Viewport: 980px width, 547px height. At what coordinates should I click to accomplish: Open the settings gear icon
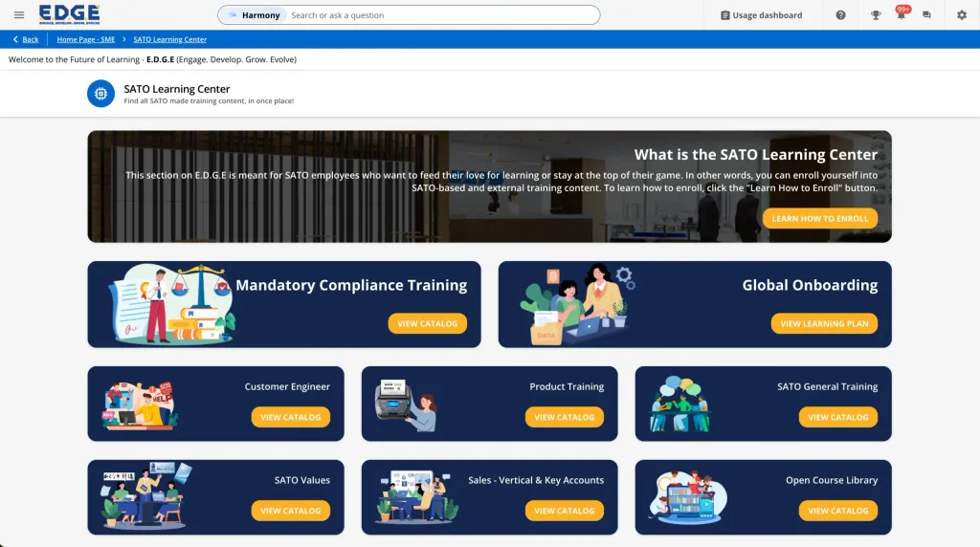pyautogui.click(x=962, y=15)
